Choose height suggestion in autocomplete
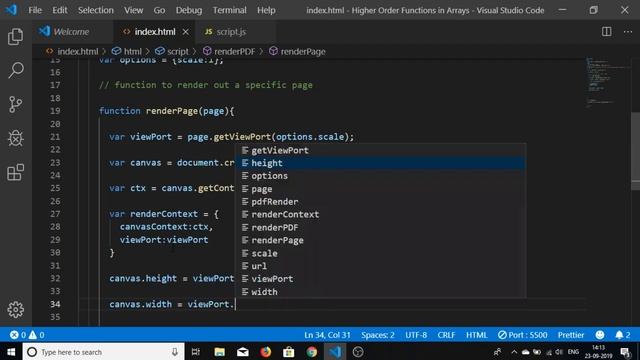 point(381,163)
